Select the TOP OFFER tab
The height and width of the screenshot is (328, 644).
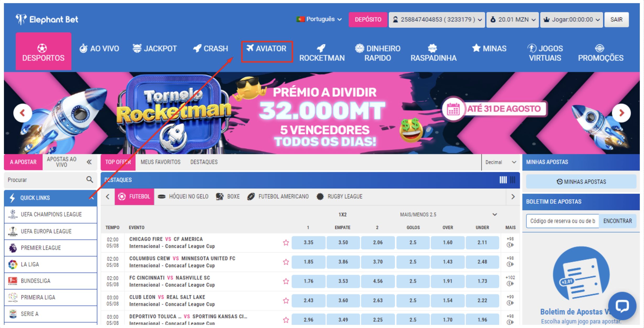pyautogui.click(x=118, y=162)
